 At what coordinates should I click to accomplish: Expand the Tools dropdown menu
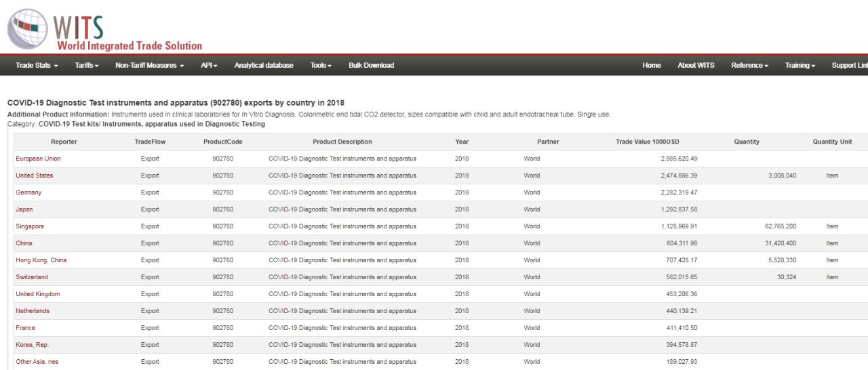tap(321, 66)
